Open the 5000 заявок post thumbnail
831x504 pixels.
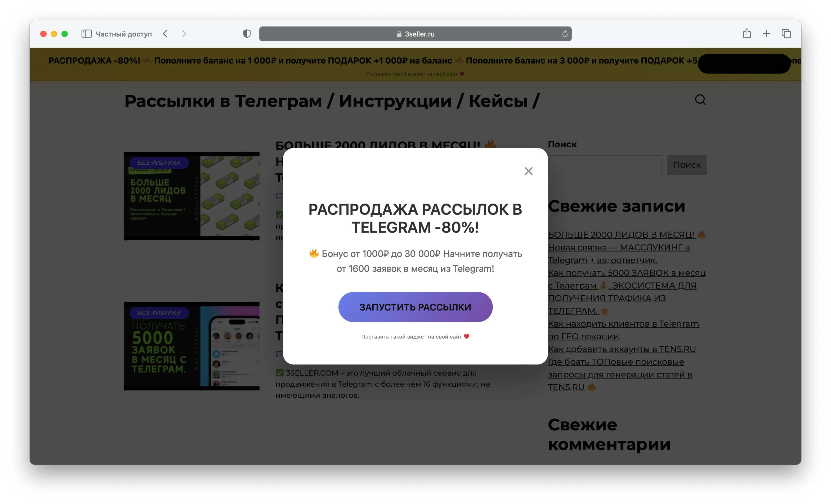tap(192, 346)
